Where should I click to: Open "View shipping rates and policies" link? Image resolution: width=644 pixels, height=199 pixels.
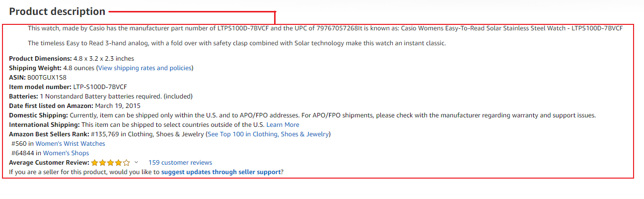tap(145, 68)
